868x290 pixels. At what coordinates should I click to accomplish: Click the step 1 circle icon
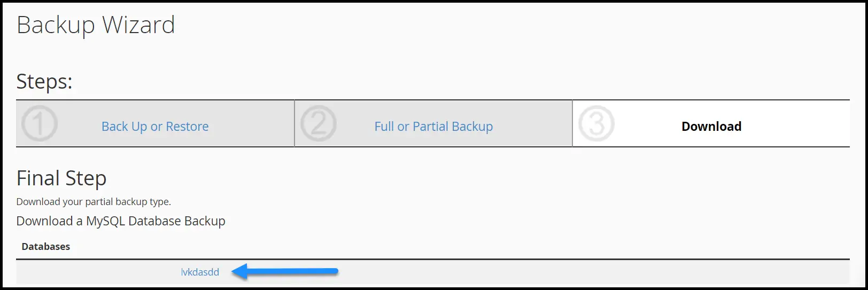pos(40,123)
